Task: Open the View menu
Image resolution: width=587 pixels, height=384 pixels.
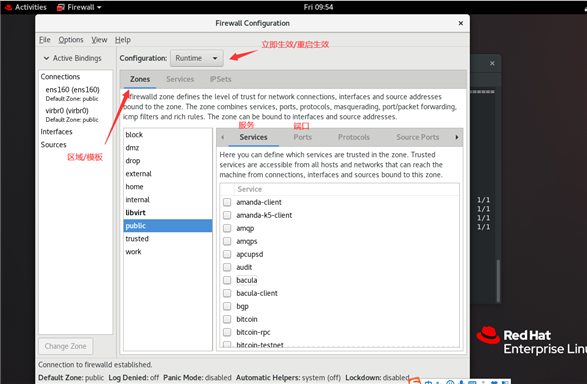Action: pyautogui.click(x=99, y=40)
